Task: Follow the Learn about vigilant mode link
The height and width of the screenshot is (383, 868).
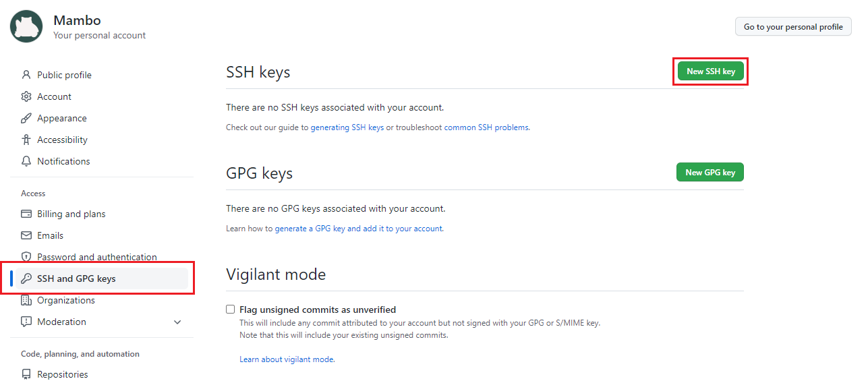Action: [287, 359]
